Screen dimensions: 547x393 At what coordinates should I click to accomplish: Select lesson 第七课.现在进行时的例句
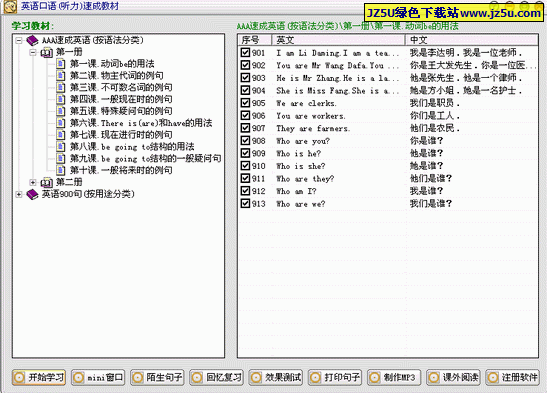click(x=121, y=135)
